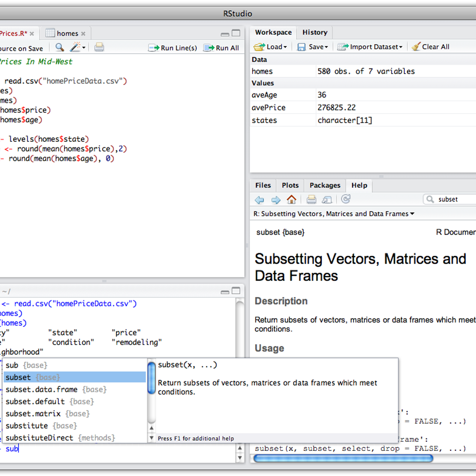Image resolution: width=476 pixels, height=476 pixels.
Task: Open the help topic title dropdown
Action: (334, 214)
